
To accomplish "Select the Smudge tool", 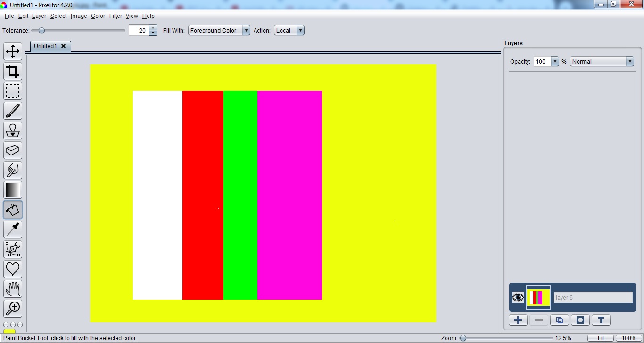I will click(13, 170).
